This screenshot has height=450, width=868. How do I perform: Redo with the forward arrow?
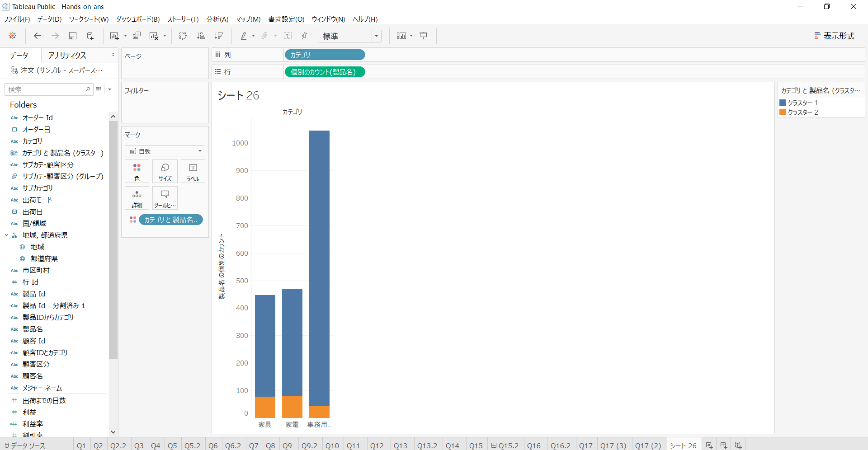pyautogui.click(x=55, y=36)
